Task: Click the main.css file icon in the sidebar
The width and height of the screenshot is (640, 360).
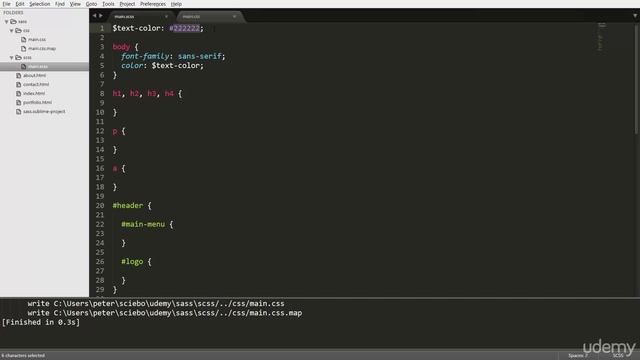Action: click(x=24, y=40)
